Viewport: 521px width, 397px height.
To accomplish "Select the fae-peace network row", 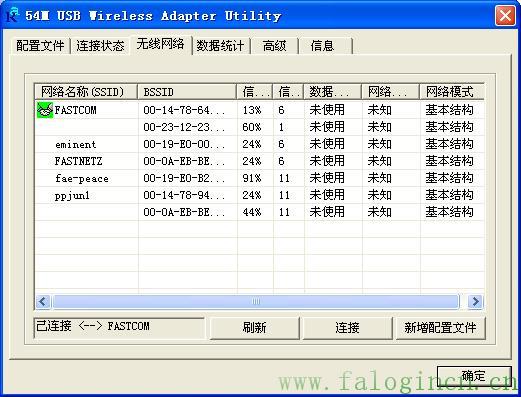I will coord(259,178).
